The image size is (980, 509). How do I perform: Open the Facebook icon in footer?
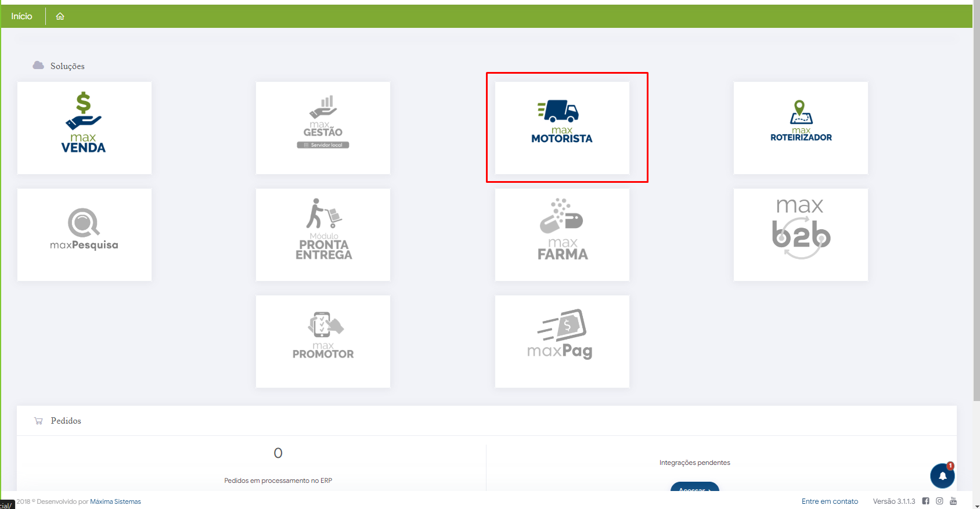pyautogui.click(x=925, y=501)
